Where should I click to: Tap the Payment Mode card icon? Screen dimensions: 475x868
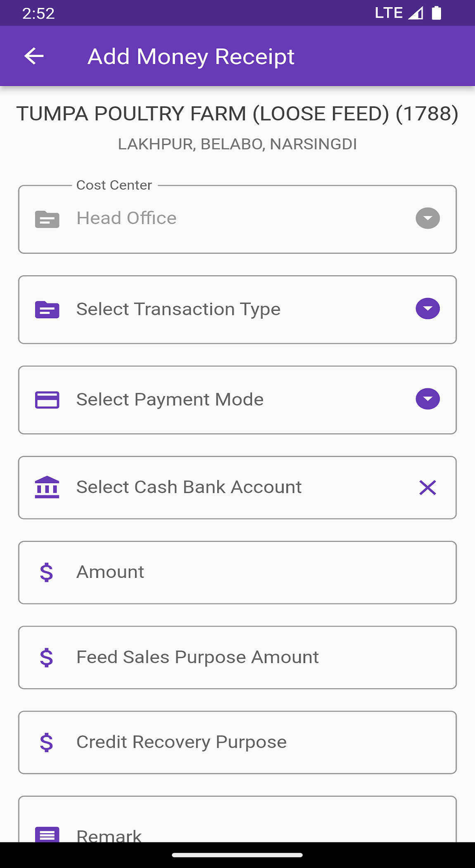pos(47,400)
